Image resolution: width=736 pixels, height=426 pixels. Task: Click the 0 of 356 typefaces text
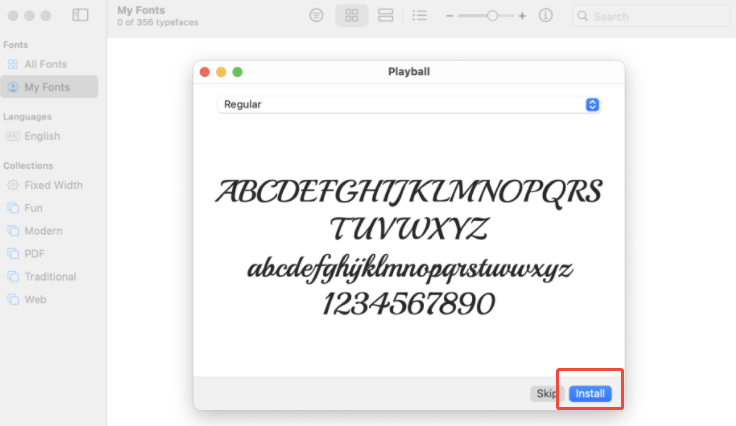coord(158,22)
